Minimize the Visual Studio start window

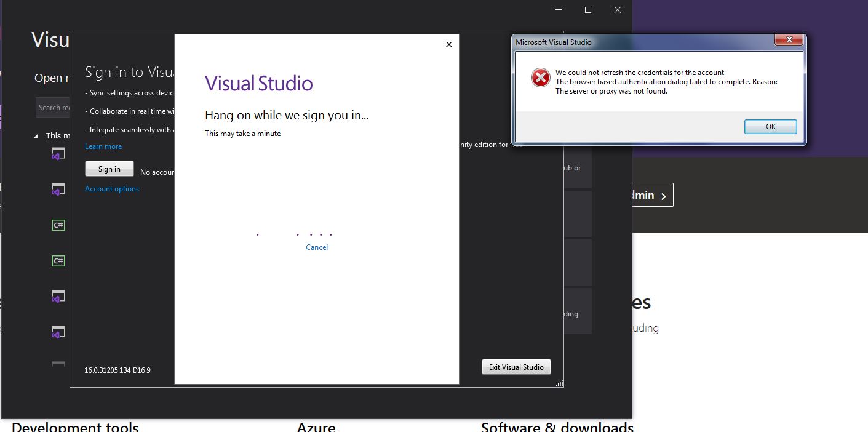click(x=559, y=10)
